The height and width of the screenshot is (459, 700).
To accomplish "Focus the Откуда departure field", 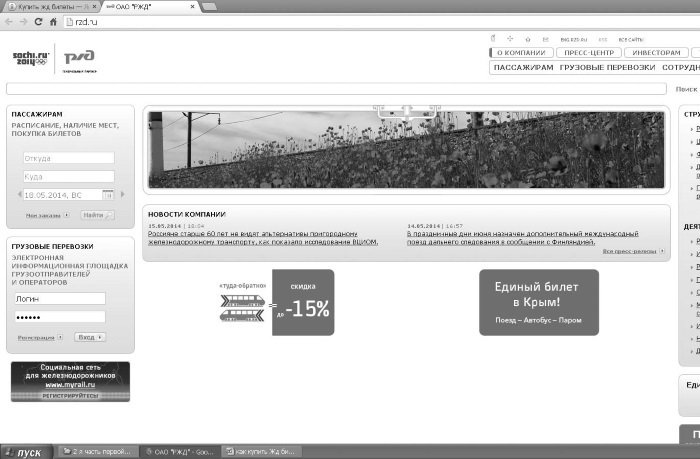I will 69,158.
